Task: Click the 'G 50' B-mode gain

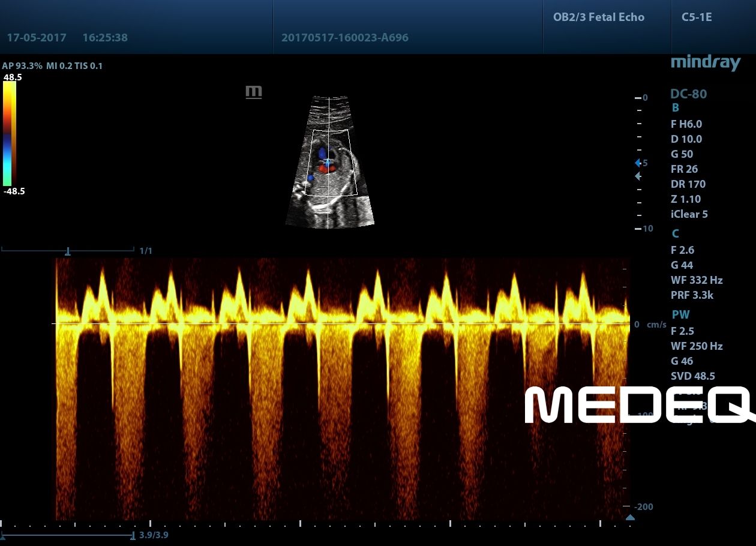Action: point(682,154)
